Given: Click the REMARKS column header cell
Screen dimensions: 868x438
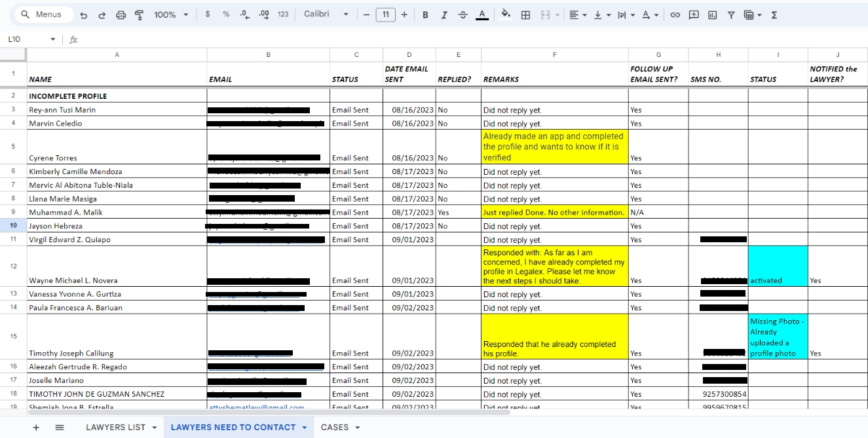Looking at the screenshot, I should click(x=554, y=74).
